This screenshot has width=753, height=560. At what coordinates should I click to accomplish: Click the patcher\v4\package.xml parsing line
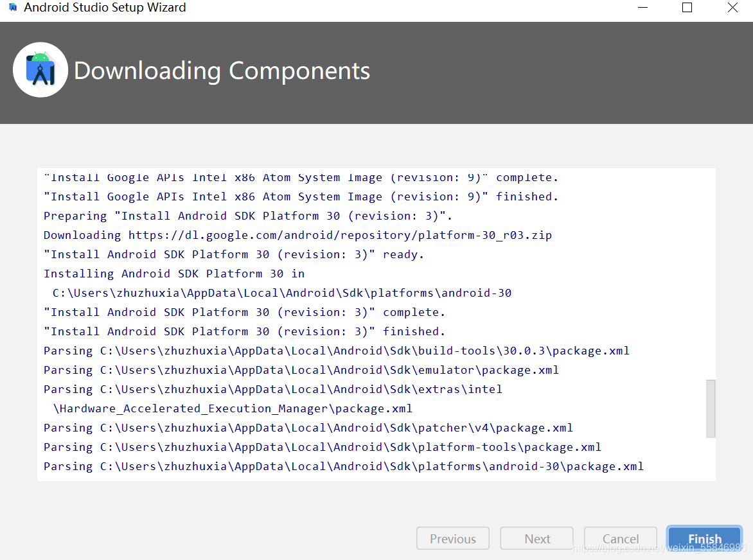tap(308, 428)
